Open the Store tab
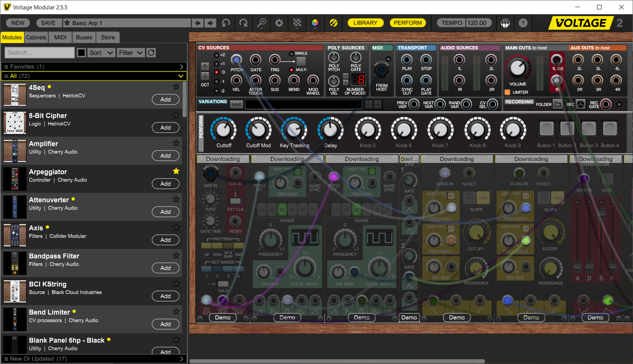The image size is (633, 364). 108,37
